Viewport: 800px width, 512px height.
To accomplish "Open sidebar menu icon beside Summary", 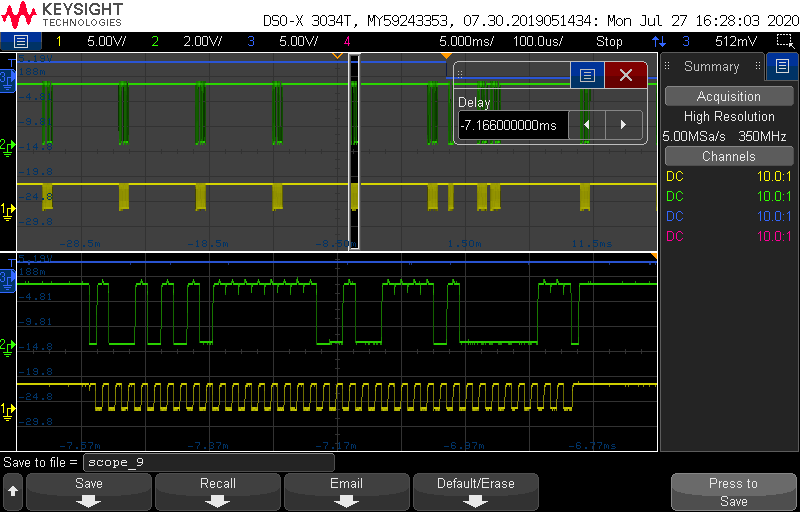I will tap(782, 66).
